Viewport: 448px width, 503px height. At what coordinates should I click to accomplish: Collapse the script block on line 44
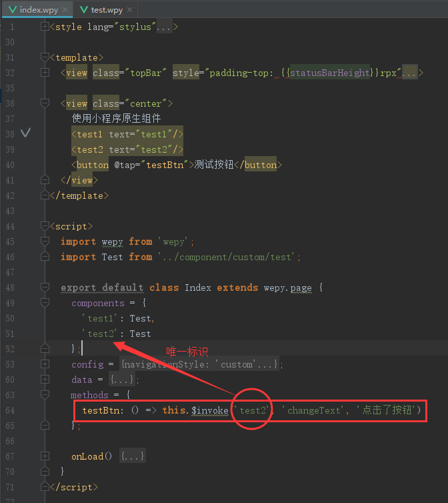[45, 226]
